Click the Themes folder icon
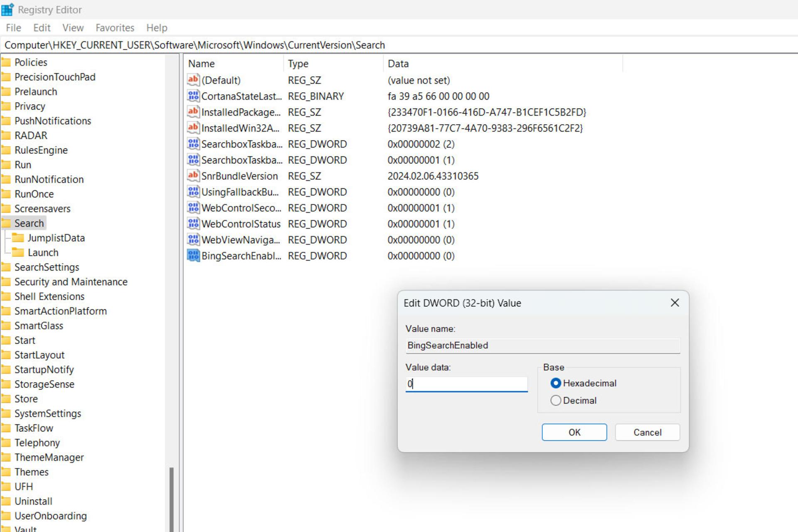Screen dimensions: 798x532 tap(6, 472)
